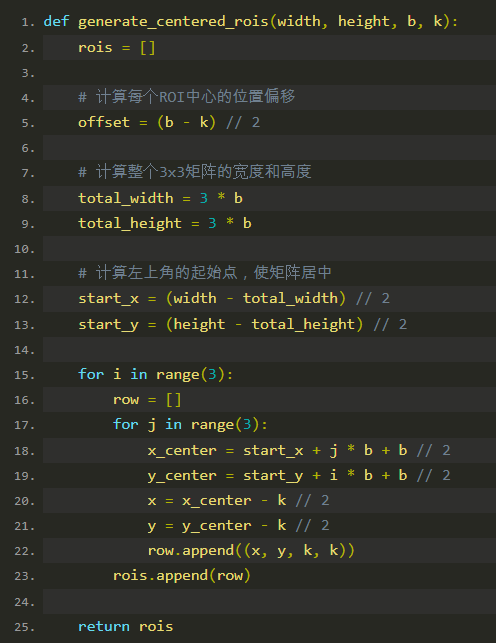Click the ROI center offset comment

coord(187,97)
